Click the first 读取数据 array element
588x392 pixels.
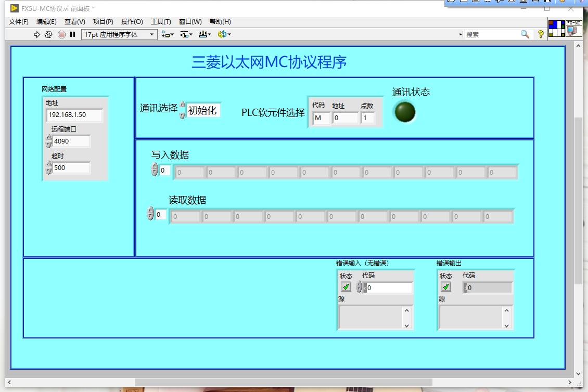(x=186, y=217)
